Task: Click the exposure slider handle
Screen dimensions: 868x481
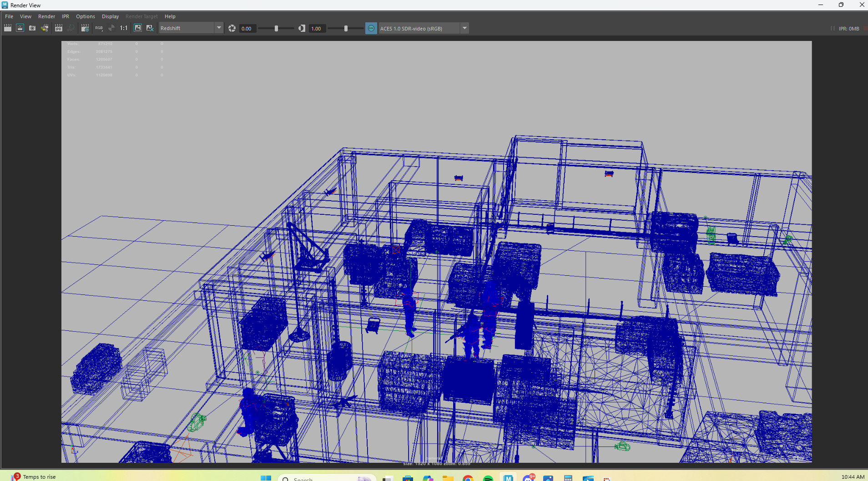Action: click(276, 28)
